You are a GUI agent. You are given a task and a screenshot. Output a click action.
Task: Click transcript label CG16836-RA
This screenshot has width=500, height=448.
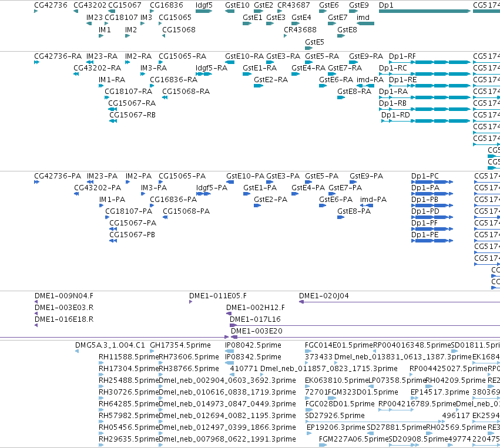(x=173, y=80)
